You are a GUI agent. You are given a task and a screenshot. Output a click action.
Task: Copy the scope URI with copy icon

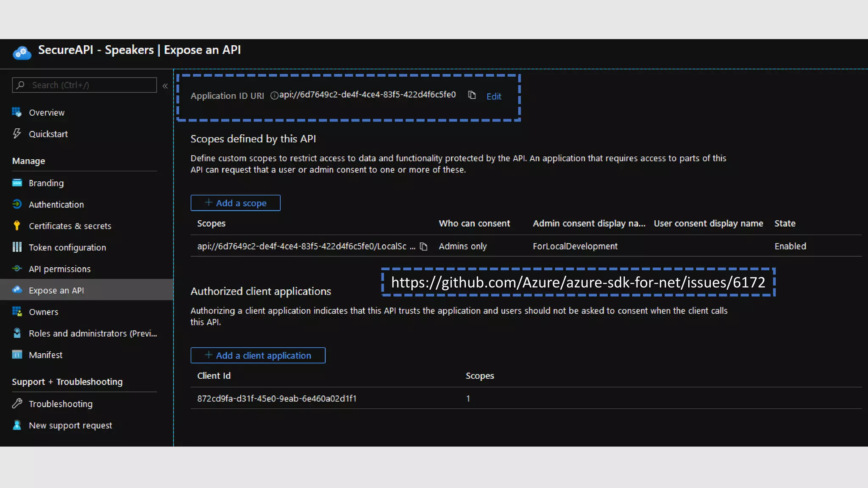click(423, 247)
